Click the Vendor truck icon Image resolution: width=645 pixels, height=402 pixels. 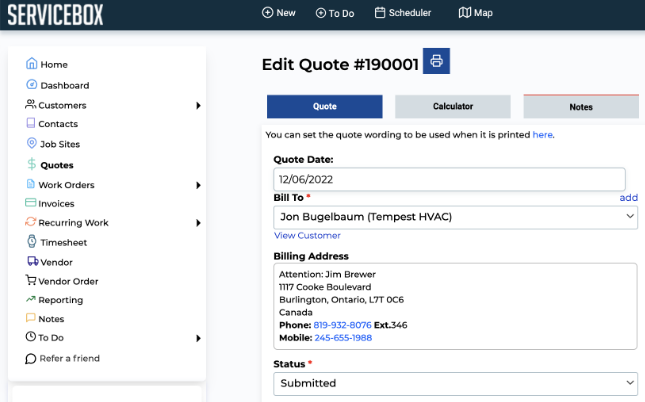tap(33, 261)
